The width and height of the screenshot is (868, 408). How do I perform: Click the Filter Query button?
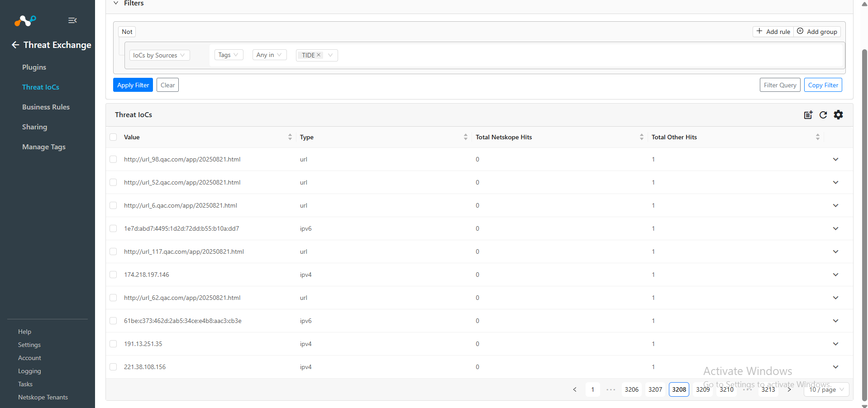coord(780,85)
